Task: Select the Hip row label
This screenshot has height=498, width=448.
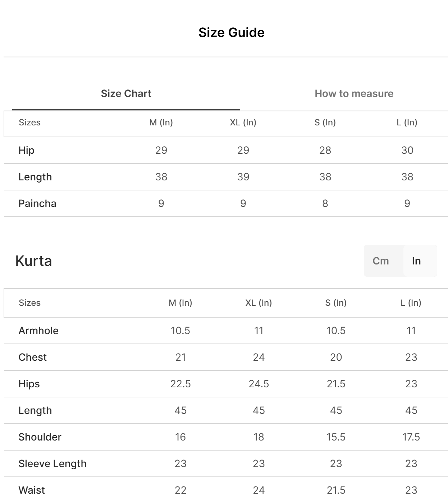Action: point(26,150)
